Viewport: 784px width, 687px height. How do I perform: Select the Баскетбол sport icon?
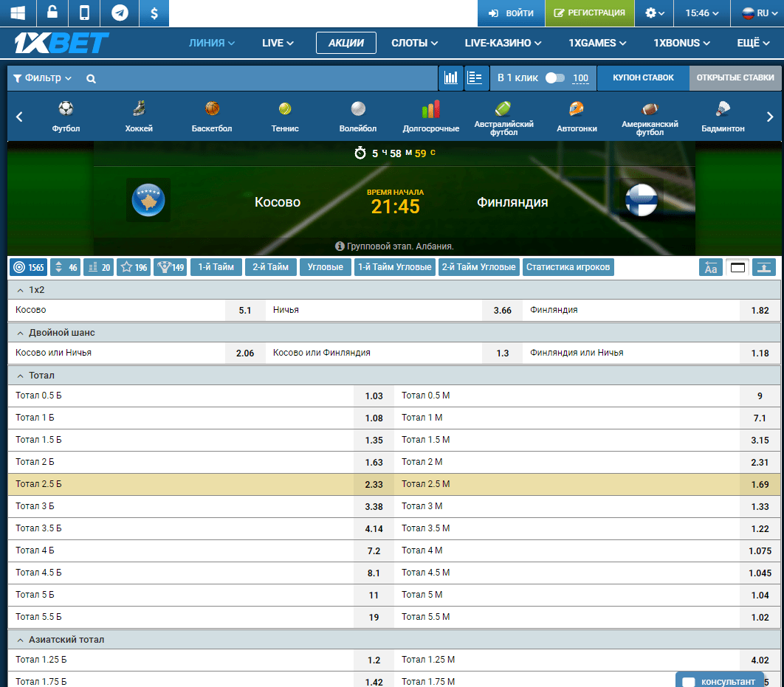tap(212, 117)
